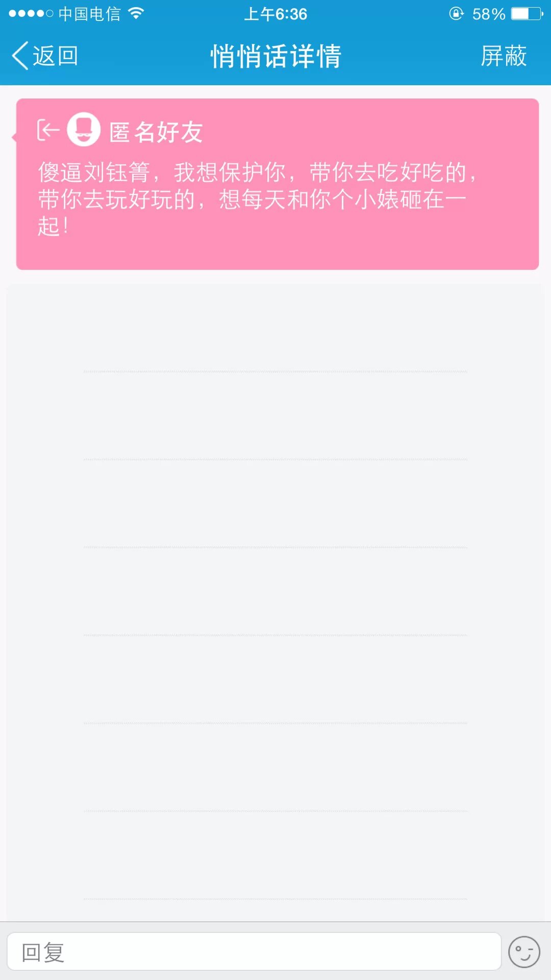Tap the 58% battery percentage
This screenshot has width=551, height=980.
(488, 14)
